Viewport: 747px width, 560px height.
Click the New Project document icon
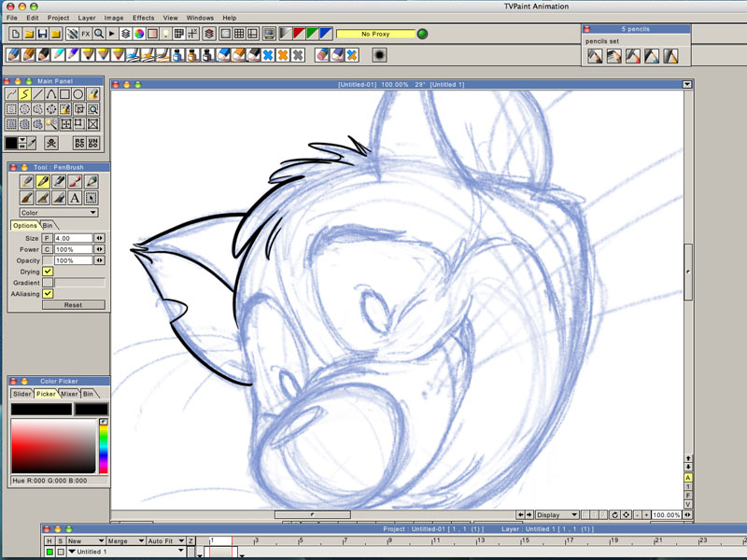[16, 34]
